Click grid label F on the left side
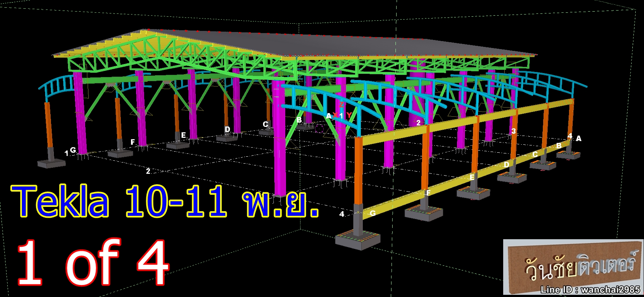The image size is (644, 297). [x=133, y=142]
